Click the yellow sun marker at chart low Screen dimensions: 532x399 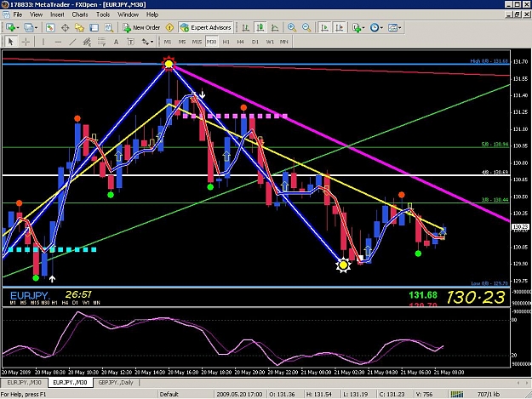343,265
